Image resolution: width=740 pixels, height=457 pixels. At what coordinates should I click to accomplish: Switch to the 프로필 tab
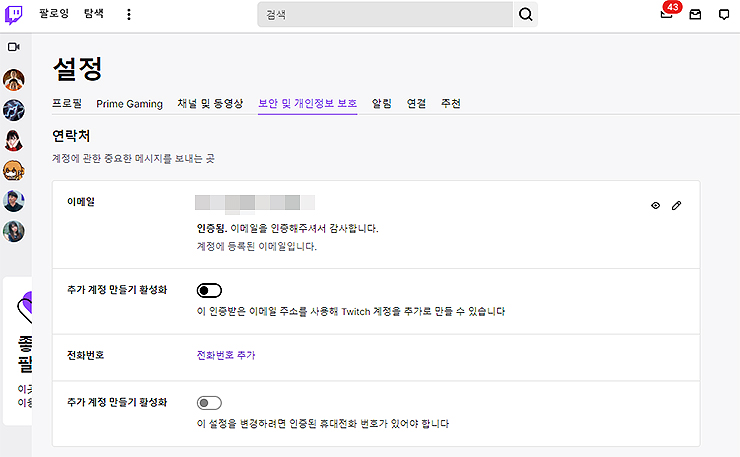click(67, 103)
